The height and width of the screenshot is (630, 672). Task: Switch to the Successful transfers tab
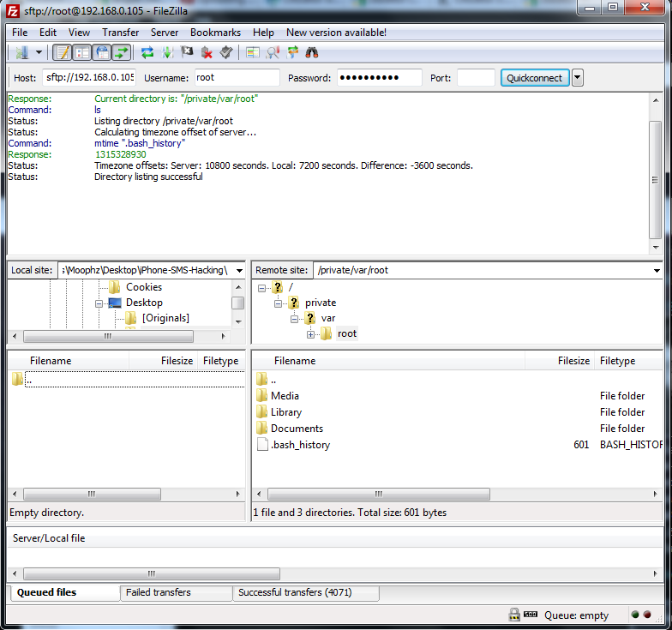(x=306, y=593)
